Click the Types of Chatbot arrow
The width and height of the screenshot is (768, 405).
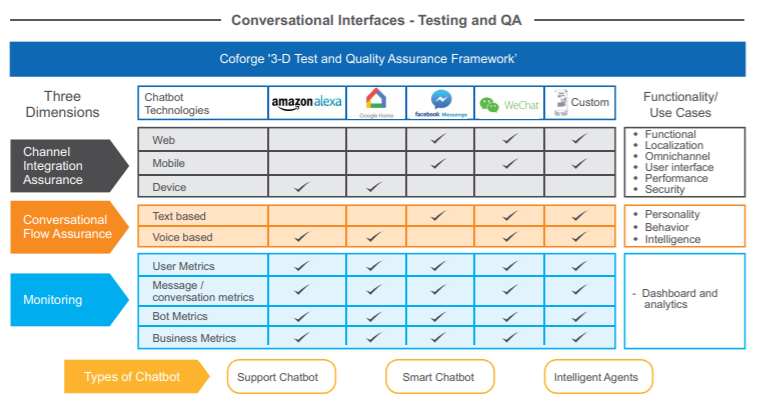click(x=135, y=377)
